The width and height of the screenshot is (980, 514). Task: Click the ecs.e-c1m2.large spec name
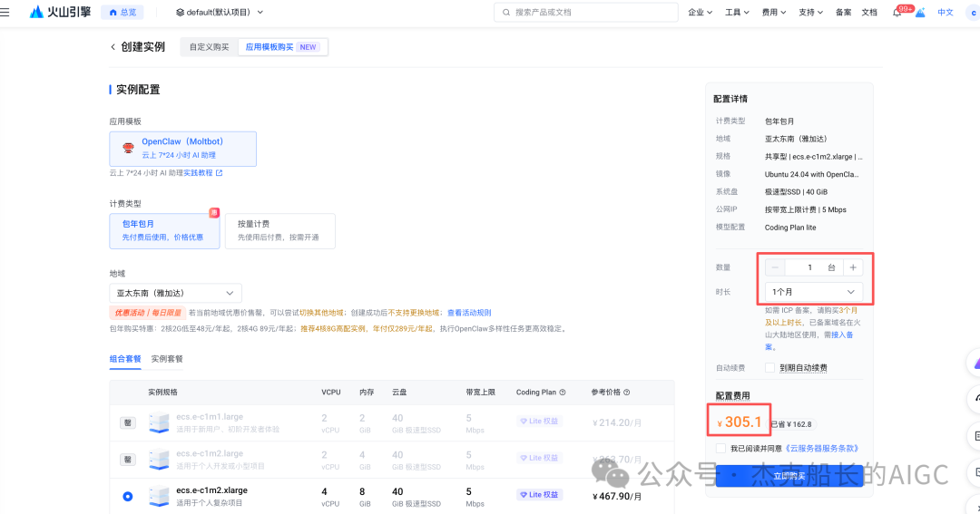coord(210,453)
